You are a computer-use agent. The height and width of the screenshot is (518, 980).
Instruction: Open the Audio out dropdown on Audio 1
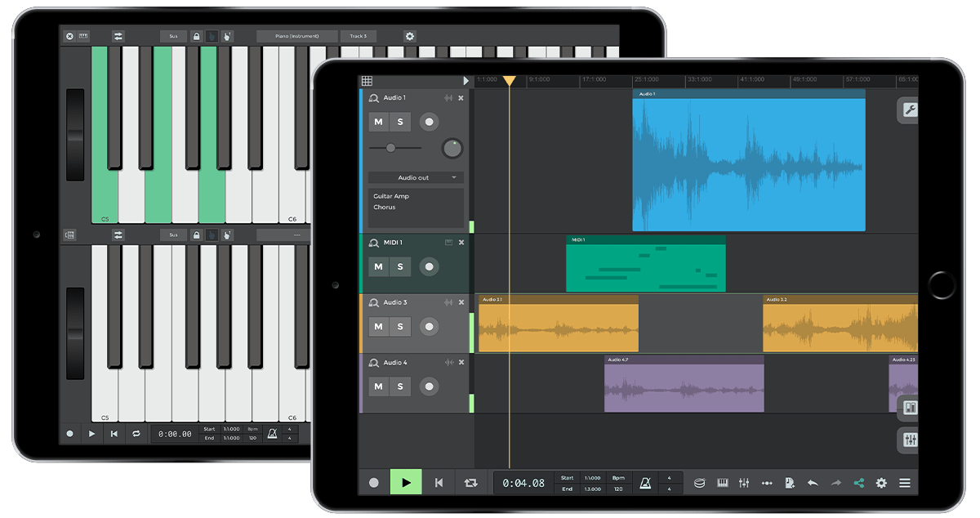click(x=416, y=177)
